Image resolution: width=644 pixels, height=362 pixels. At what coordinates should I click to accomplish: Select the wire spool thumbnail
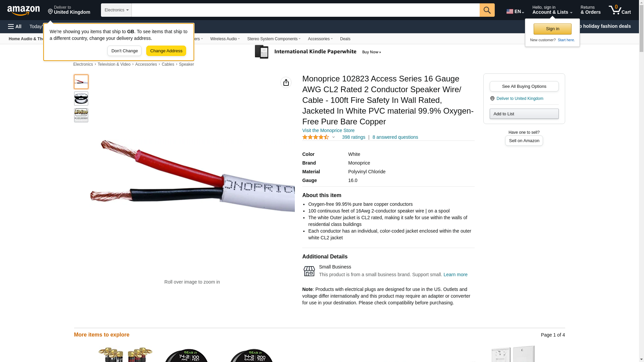pos(81,99)
